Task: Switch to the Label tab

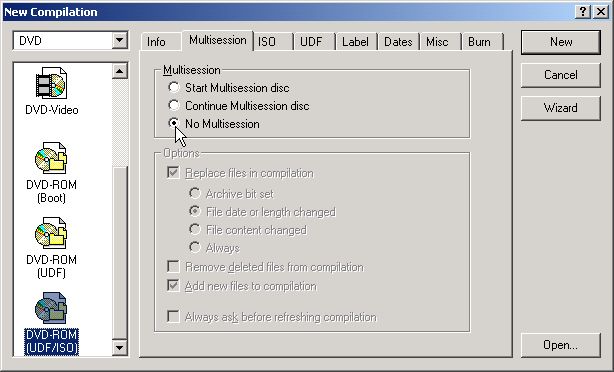Action: [355, 42]
